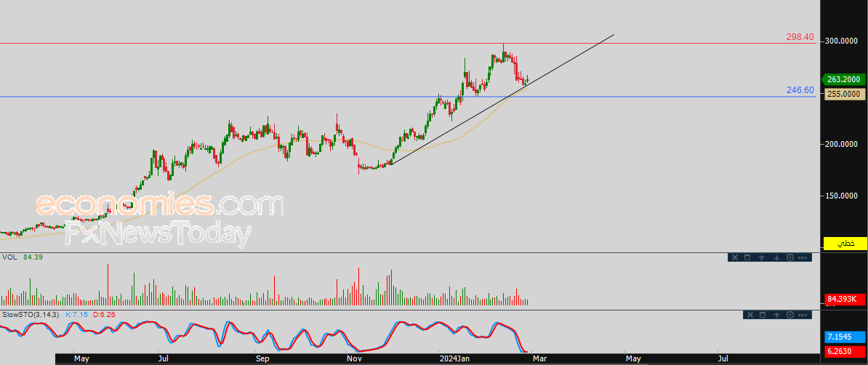Click the 300.0000 price axis label

point(841,41)
